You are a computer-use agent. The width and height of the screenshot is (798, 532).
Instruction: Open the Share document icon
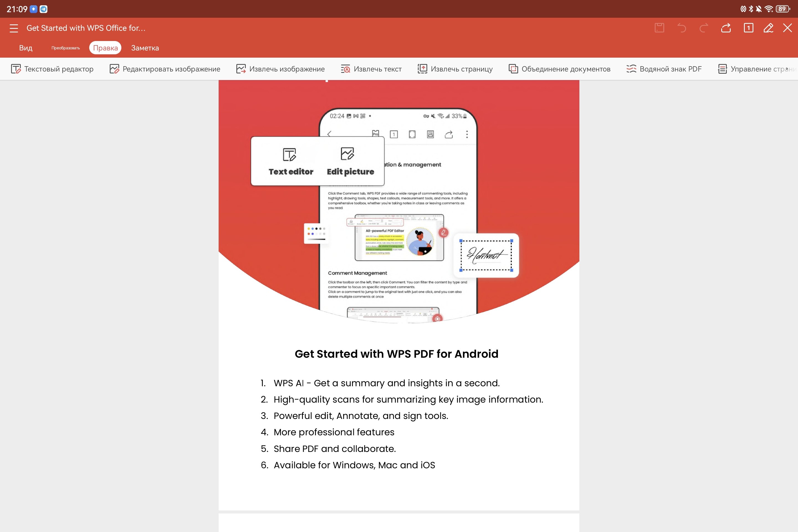click(726, 28)
